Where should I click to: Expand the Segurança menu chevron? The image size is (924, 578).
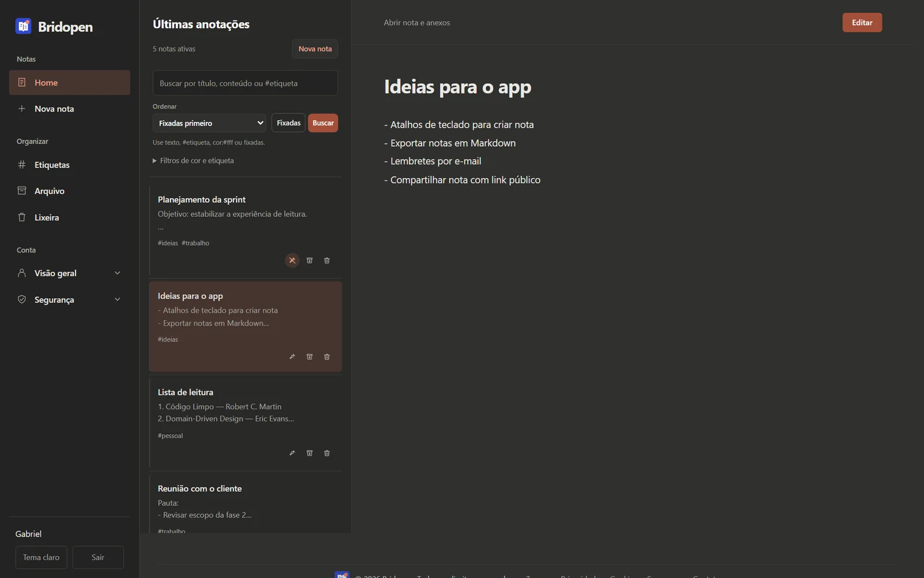(117, 299)
